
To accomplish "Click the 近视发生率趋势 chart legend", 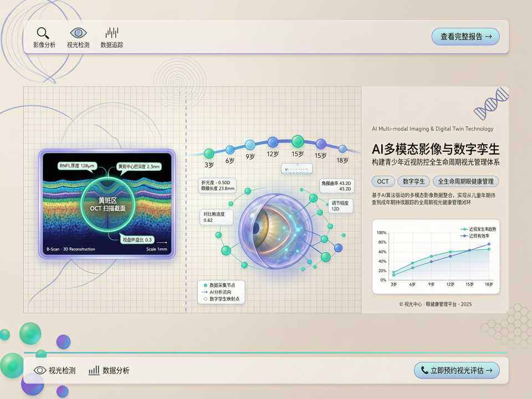I will (x=478, y=229).
